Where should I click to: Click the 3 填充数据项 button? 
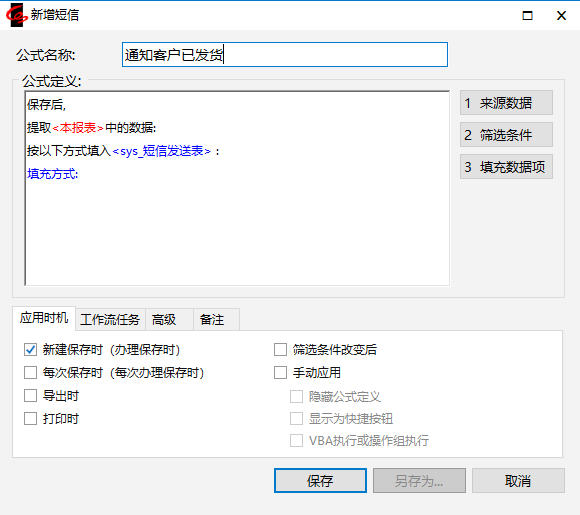click(506, 167)
